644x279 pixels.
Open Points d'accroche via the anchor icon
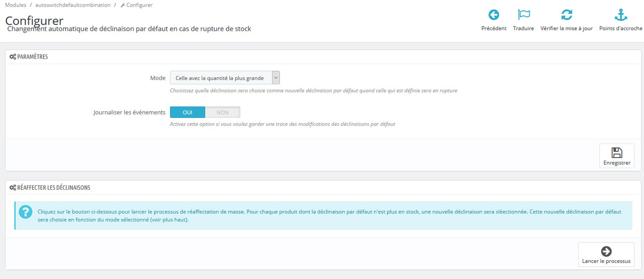(620, 15)
